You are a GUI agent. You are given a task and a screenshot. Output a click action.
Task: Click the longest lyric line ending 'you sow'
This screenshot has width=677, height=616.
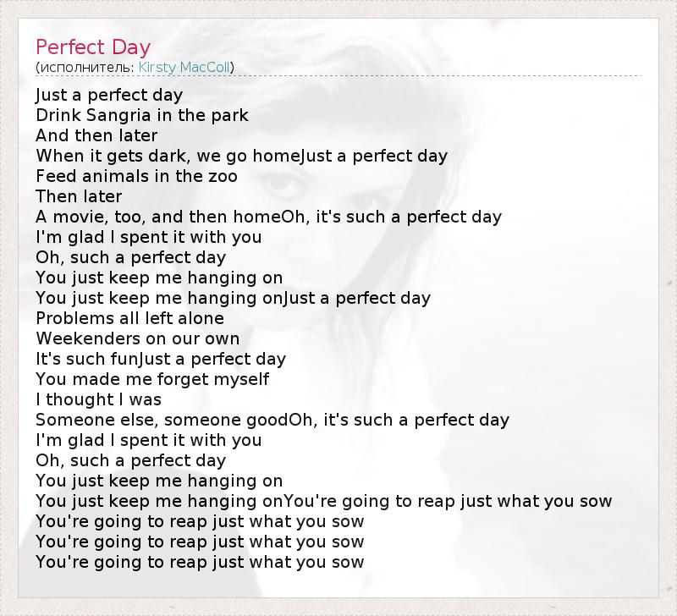(323, 501)
